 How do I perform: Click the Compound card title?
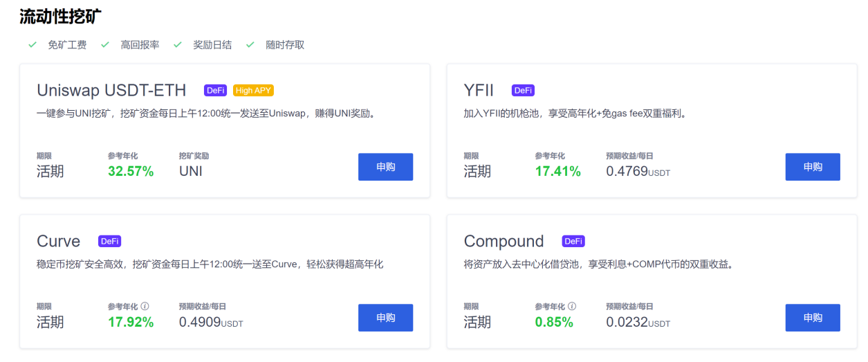click(x=504, y=242)
